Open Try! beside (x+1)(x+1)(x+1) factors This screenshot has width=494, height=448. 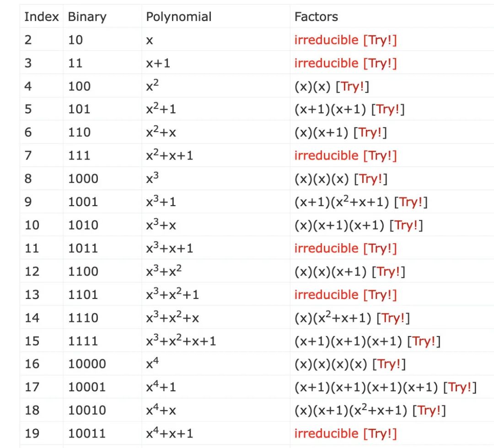pos(424,341)
